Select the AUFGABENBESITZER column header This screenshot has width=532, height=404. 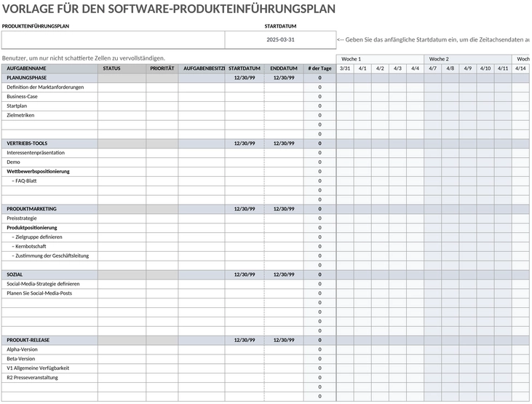pyautogui.click(x=202, y=68)
